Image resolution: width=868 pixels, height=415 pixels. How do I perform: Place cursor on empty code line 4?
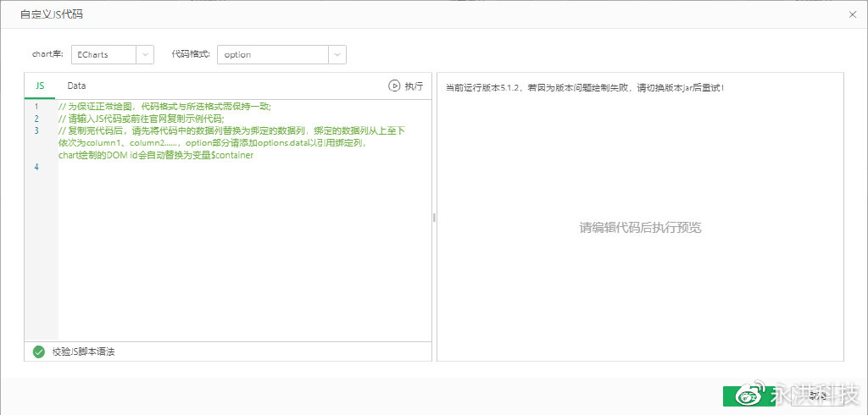(243, 167)
